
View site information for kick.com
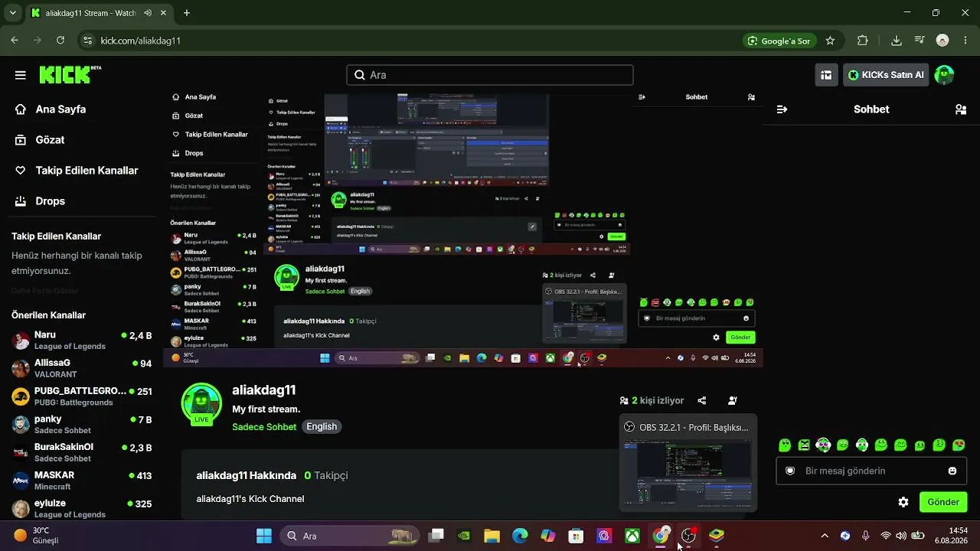[87, 41]
